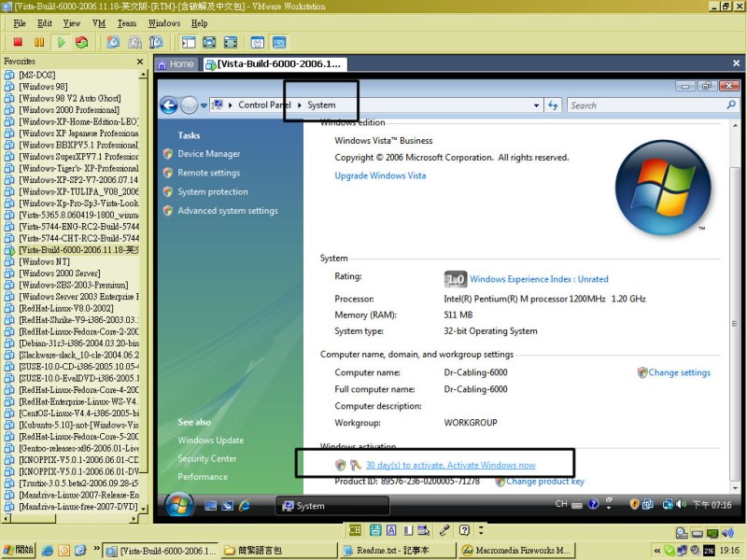Click the Vista language bar help icon
This screenshot has height=560, width=747.
(593, 504)
